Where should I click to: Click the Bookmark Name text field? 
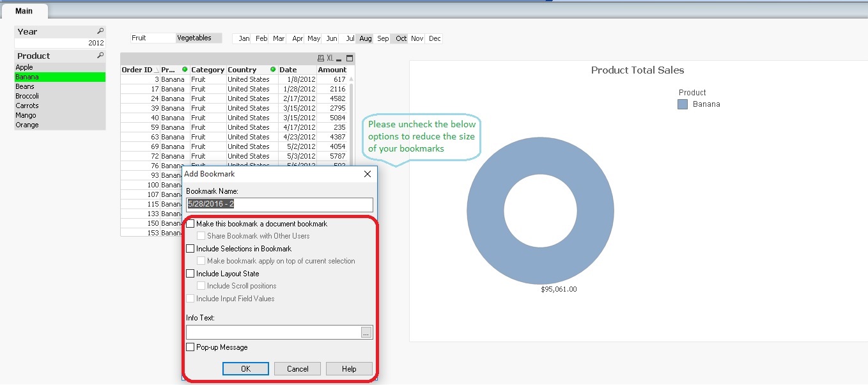coord(279,205)
